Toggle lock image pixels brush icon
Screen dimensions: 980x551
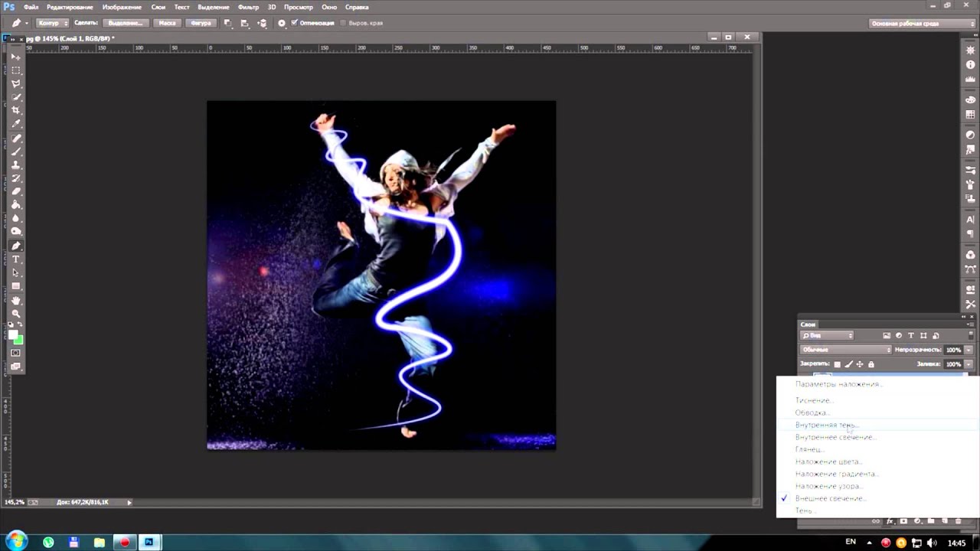pyautogui.click(x=849, y=364)
